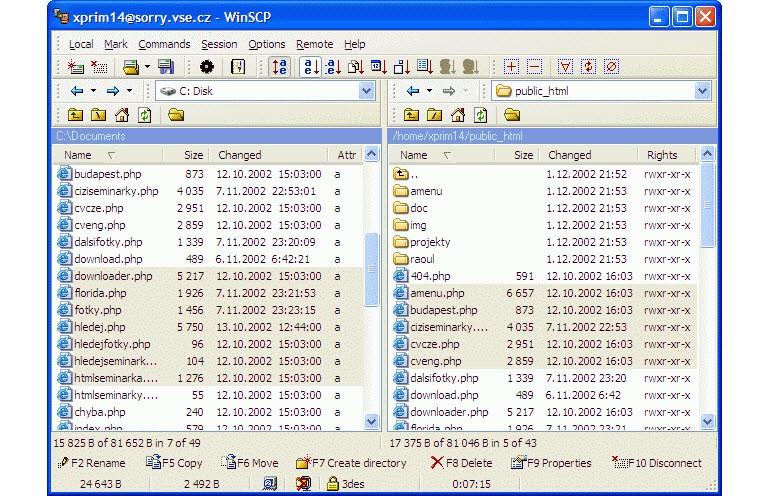Viewport: 770px width, 496px height.
Task: Click the down arrow of the local scrollbar
Action: pyautogui.click(x=372, y=421)
